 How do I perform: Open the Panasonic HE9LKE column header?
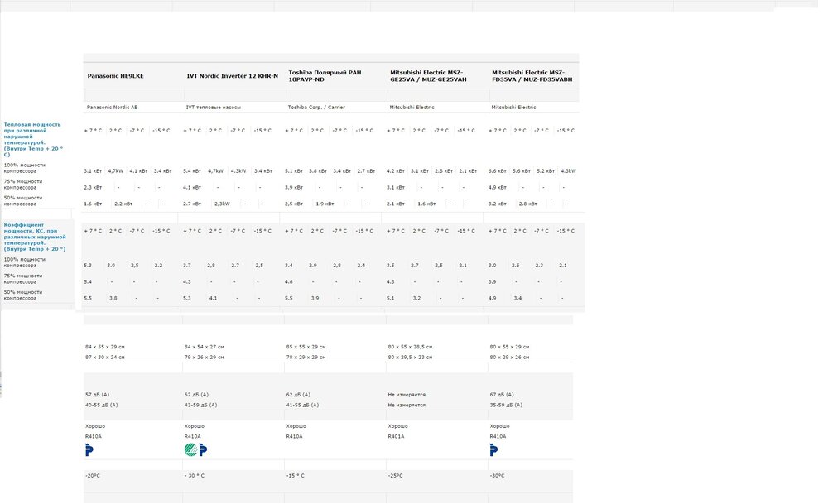click(115, 76)
